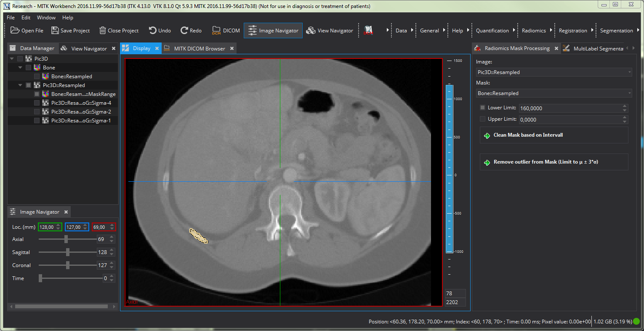Open the Edit menu
644x331 pixels.
click(26, 18)
